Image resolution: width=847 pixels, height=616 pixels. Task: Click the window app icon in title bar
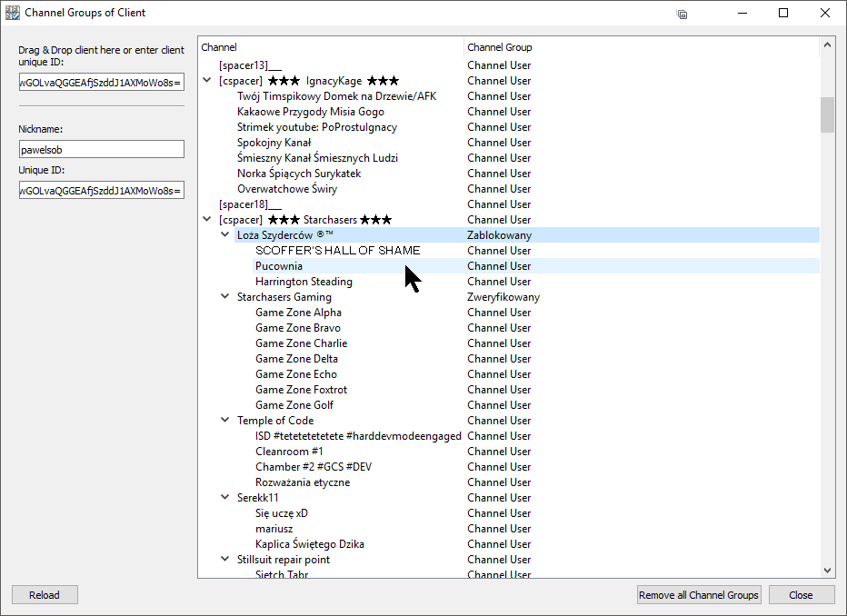12,13
